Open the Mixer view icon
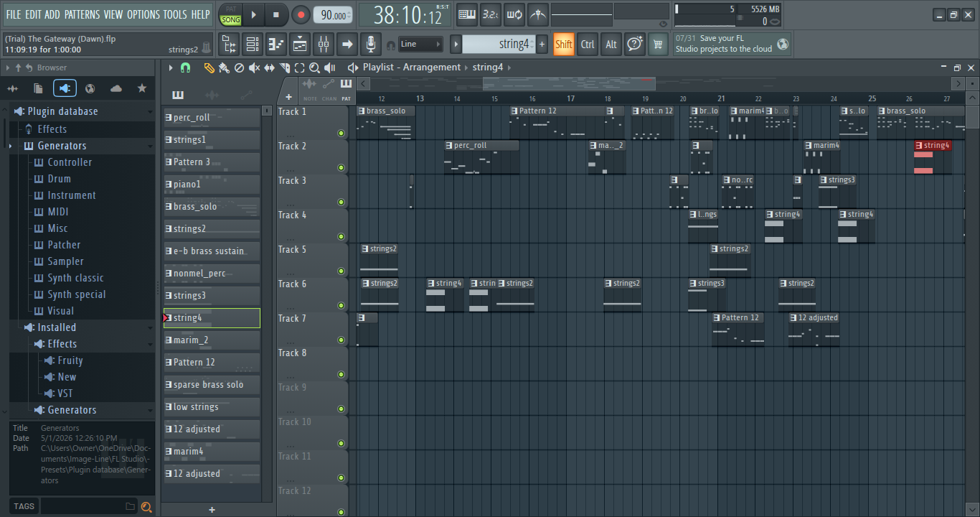The image size is (980, 517). point(324,45)
